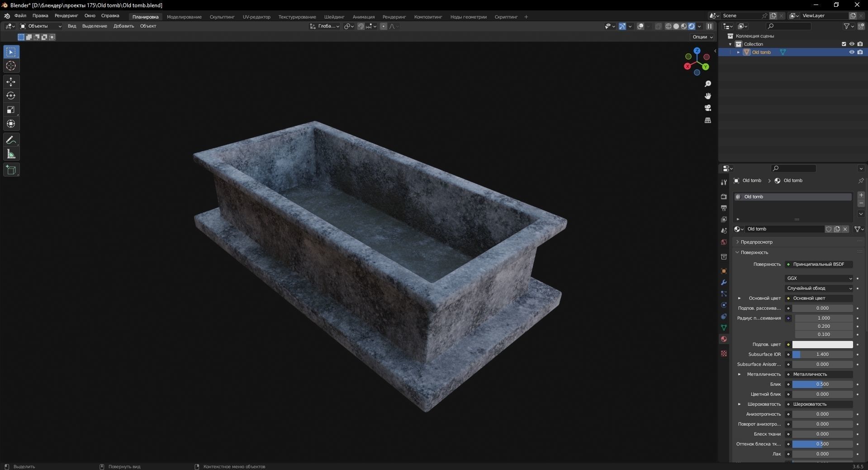Image resolution: width=868 pixels, height=470 pixels.
Task: Click the add material slot plus button
Action: (861, 195)
